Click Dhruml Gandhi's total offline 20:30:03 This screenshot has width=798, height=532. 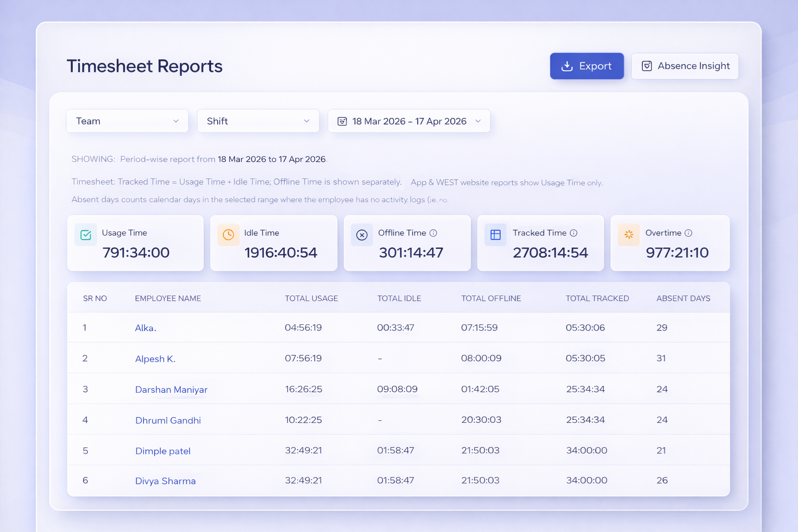pyautogui.click(x=481, y=420)
